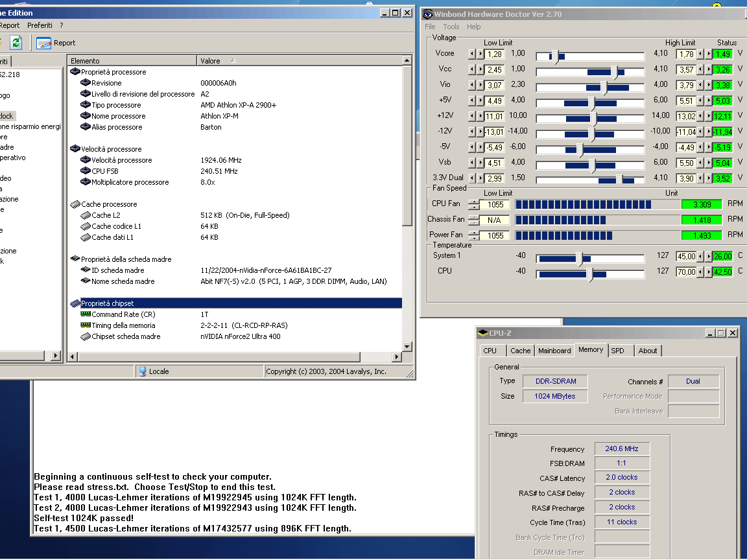Viewport: 747px width, 560px height.
Task: Click the Locale computer icon in the status bar
Action: coord(142,371)
